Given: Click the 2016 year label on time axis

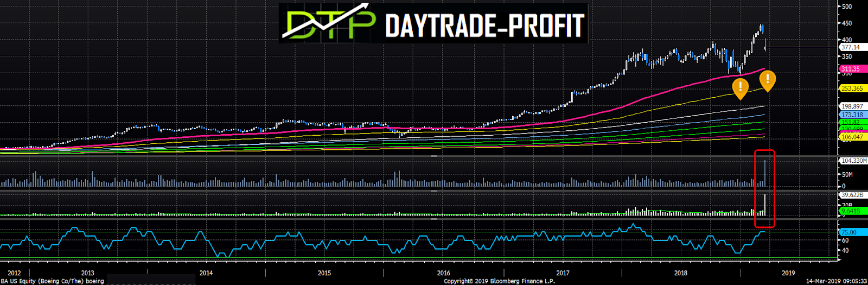Looking at the screenshot, I should (x=443, y=273).
